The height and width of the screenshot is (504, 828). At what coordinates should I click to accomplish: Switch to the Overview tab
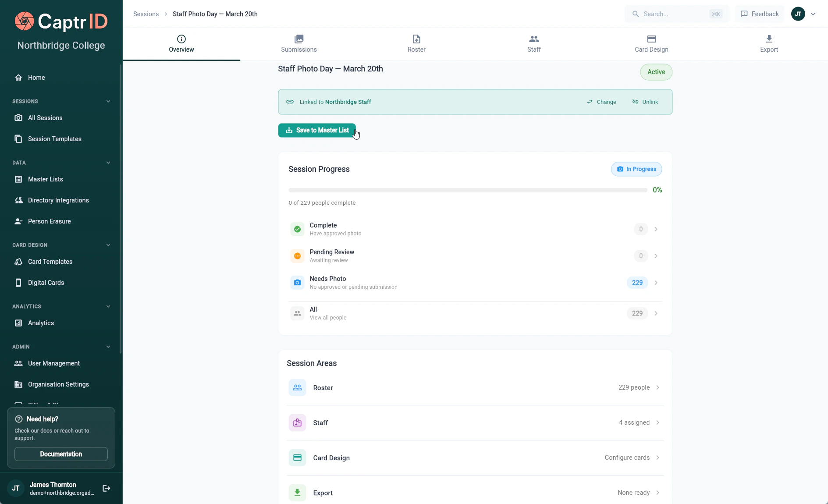[181, 44]
